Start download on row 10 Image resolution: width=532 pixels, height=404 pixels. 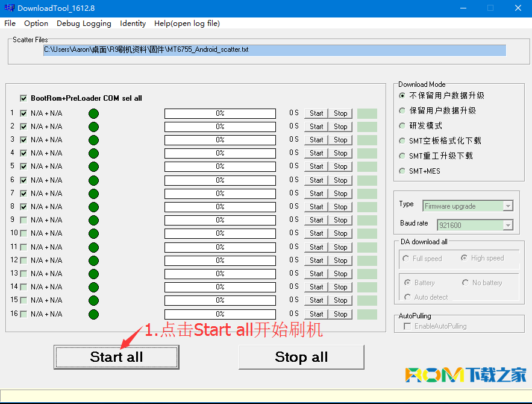click(316, 233)
